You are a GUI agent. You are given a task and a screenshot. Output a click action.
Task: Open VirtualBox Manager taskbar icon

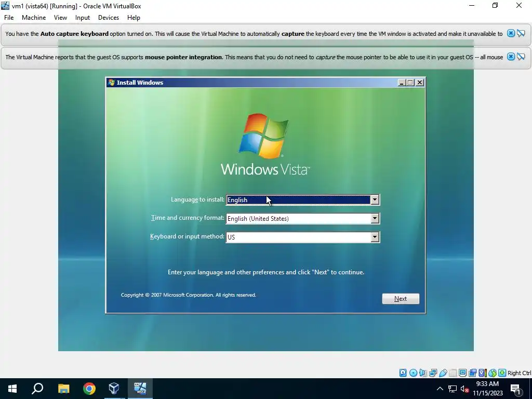pyautogui.click(x=114, y=389)
